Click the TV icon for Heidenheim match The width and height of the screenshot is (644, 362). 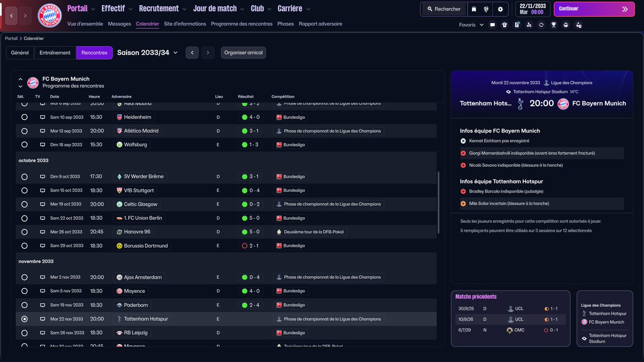click(42, 117)
